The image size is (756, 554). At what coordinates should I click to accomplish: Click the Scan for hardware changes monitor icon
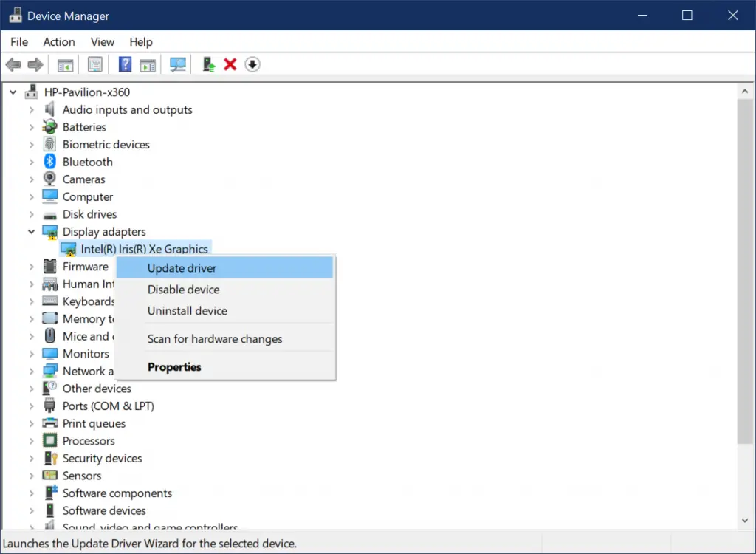tap(177, 64)
